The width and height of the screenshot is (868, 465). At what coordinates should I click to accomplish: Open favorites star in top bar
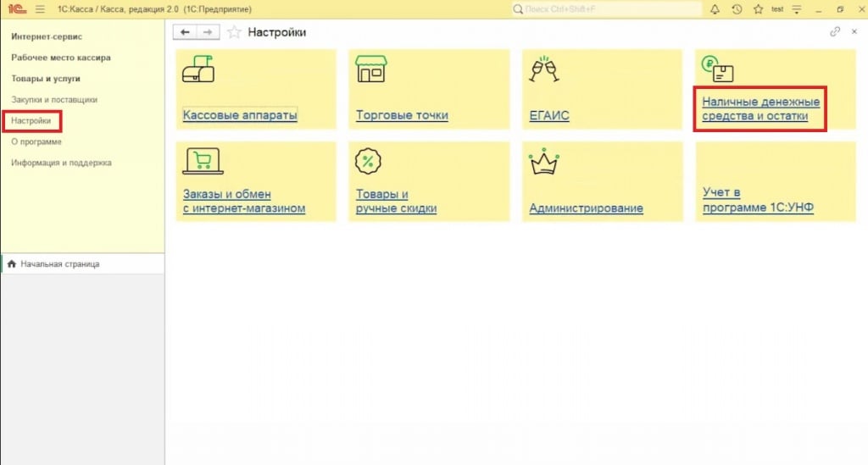[x=758, y=9]
